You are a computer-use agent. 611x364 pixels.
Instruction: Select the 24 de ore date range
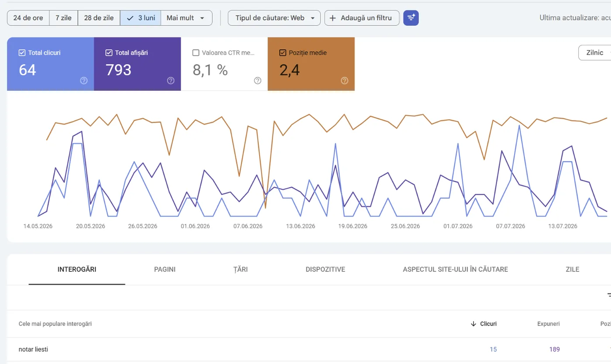28,18
